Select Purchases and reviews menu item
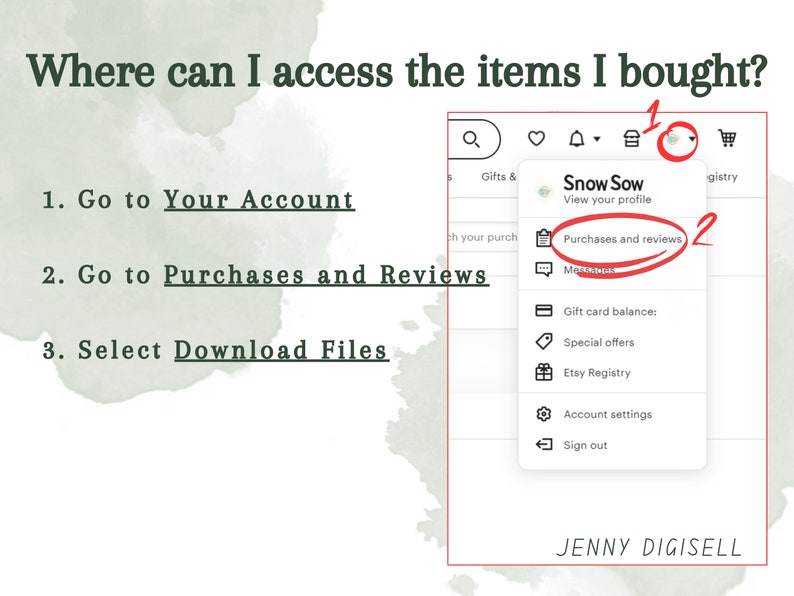Image resolution: width=794 pixels, height=596 pixels. click(x=622, y=239)
